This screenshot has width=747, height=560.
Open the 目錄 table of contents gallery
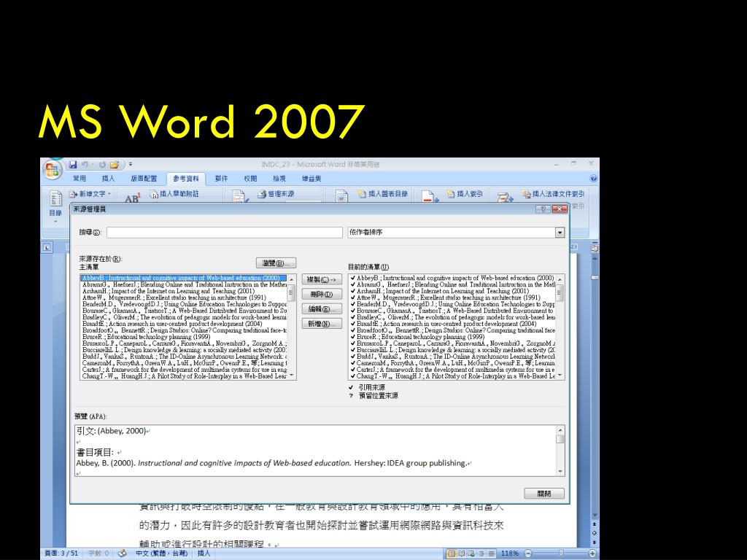(x=55, y=206)
